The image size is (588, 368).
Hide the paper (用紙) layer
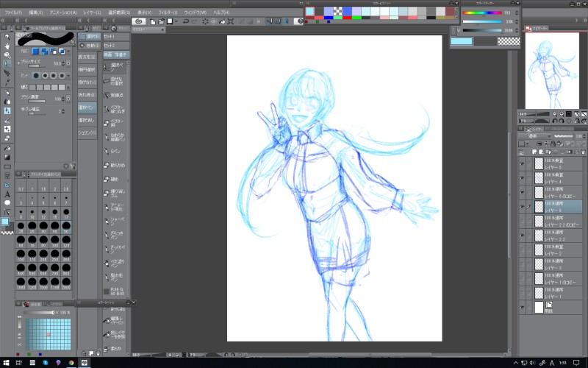pyautogui.click(x=522, y=306)
